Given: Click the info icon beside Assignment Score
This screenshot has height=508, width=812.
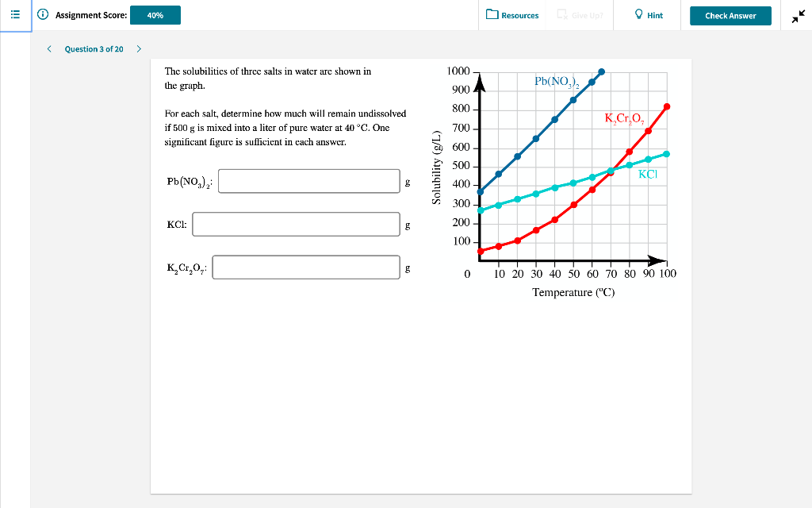Looking at the screenshot, I should coord(41,14).
